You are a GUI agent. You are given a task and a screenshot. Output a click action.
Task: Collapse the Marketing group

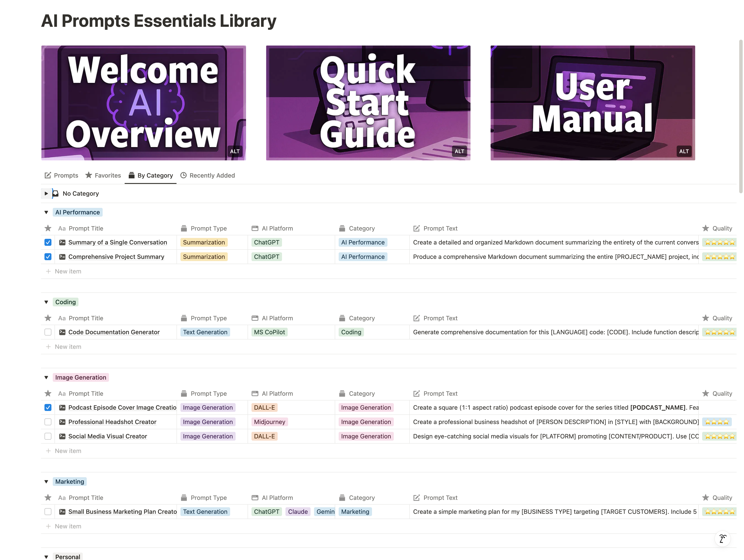(x=46, y=482)
